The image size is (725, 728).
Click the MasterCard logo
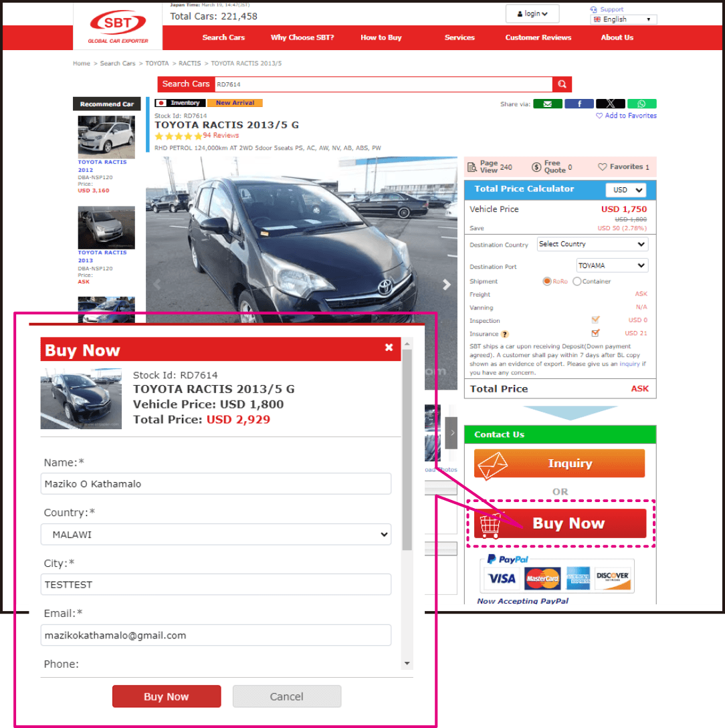pos(542,578)
